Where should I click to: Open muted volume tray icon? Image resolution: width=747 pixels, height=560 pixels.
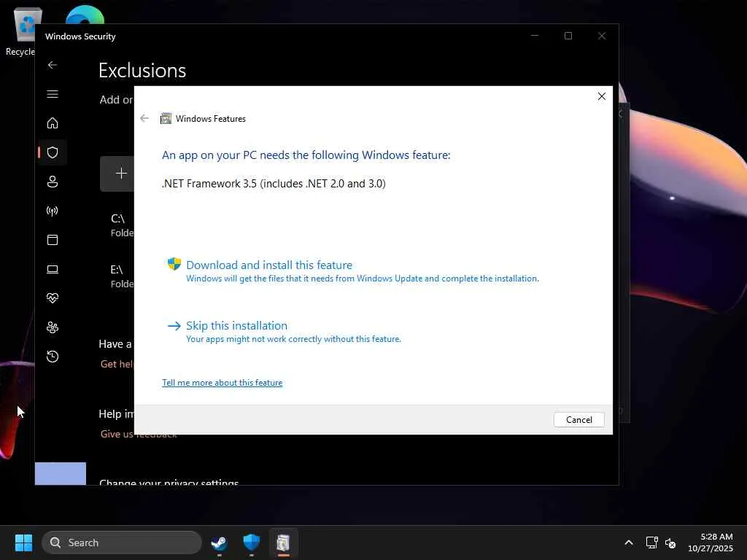point(671,542)
